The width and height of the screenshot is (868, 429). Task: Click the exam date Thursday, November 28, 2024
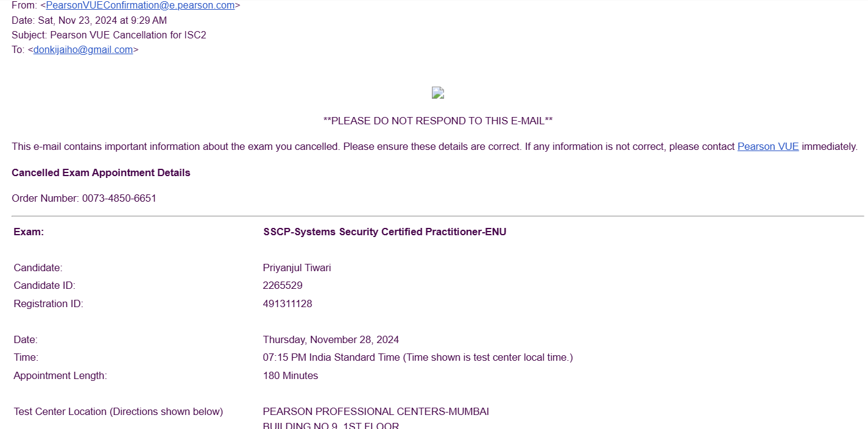(x=331, y=340)
